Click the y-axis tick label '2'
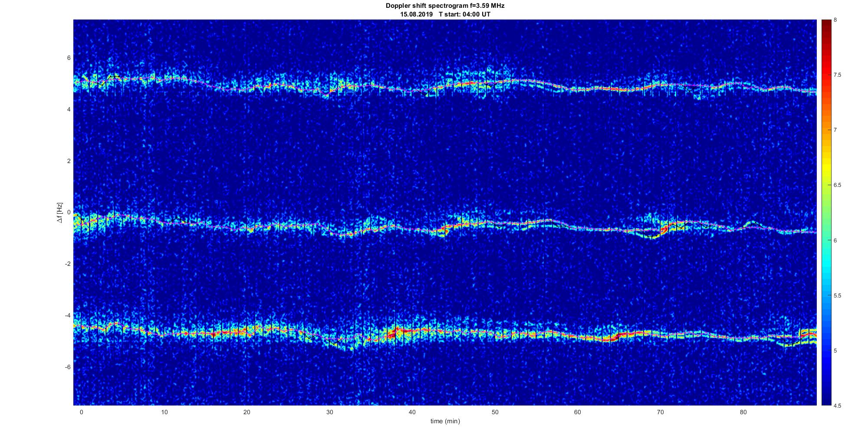868x435 pixels. (69, 161)
